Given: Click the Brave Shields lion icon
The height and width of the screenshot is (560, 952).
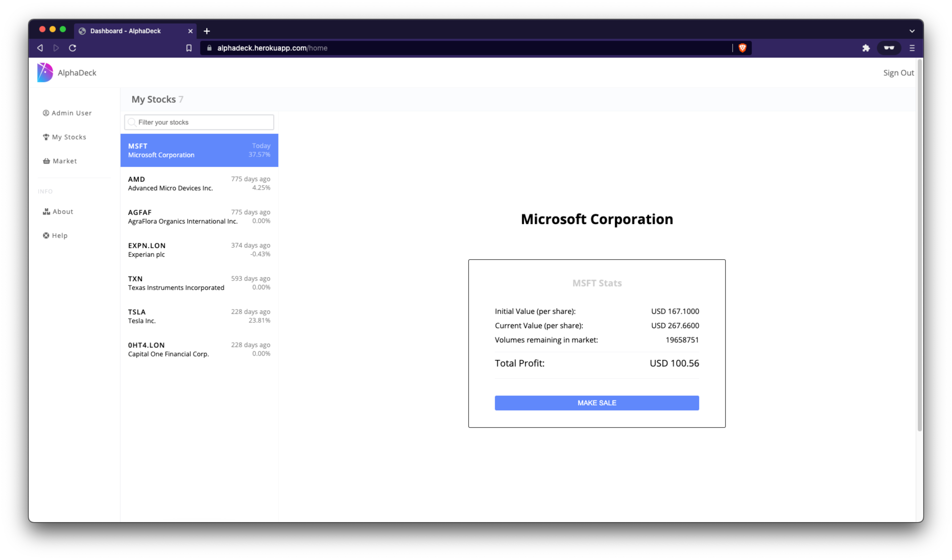Looking at the screenshot, I should point(742,48).
